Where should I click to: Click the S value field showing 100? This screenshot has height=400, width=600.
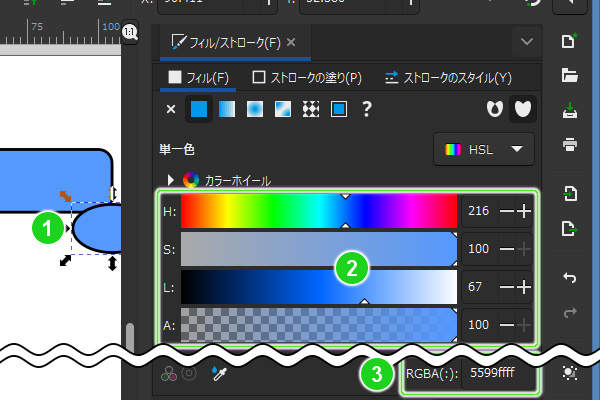(x=478, y=249)
